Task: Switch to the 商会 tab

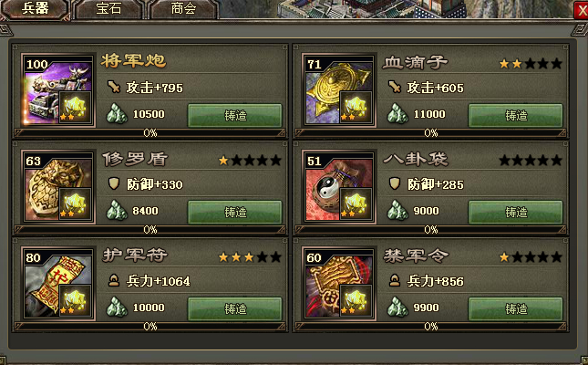Action: click(184, 8)
